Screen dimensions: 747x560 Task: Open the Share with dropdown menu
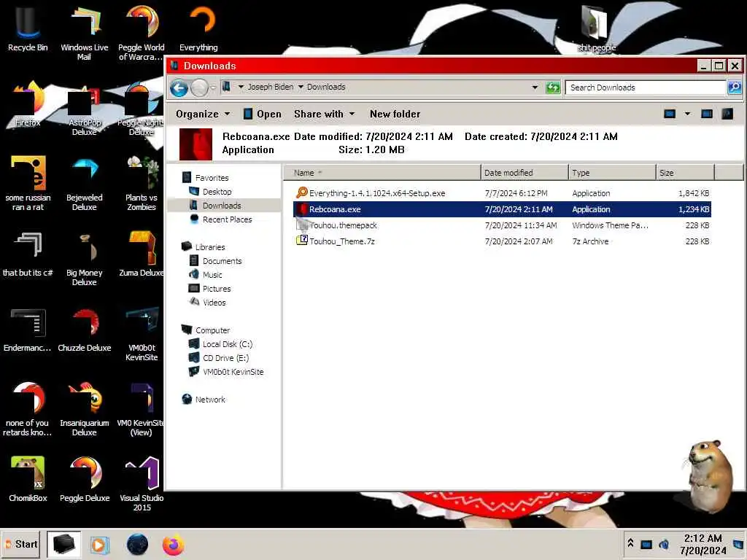pyautogui.click(x=325, y=114)
